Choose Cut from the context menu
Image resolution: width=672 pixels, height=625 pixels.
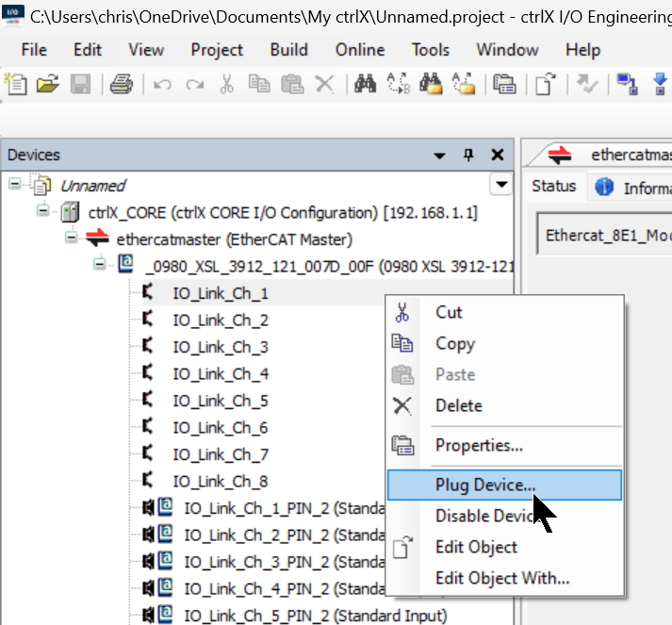[504, 312]
